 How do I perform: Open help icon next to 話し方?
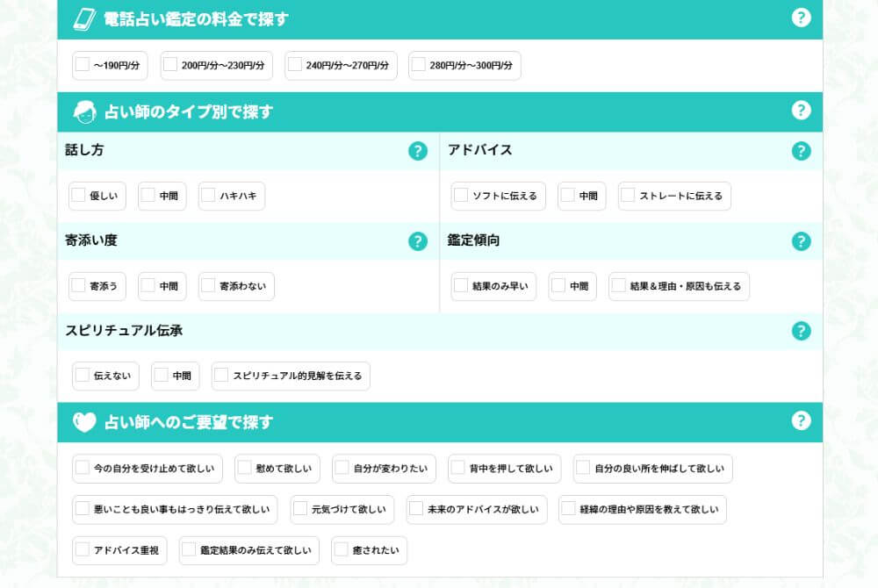click(x=417, y=151)
